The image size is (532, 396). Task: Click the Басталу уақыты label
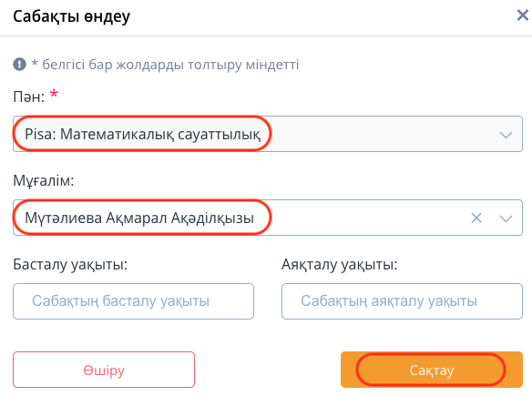point(70,264)
